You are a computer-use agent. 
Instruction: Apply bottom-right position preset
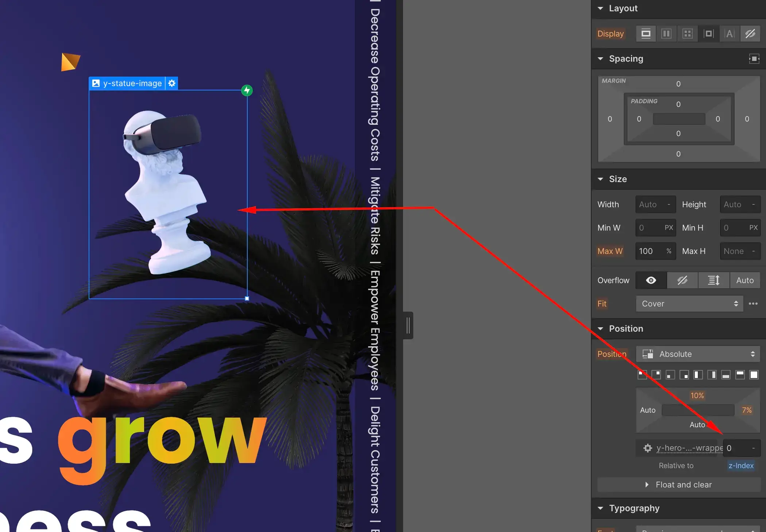click(684, 375)
